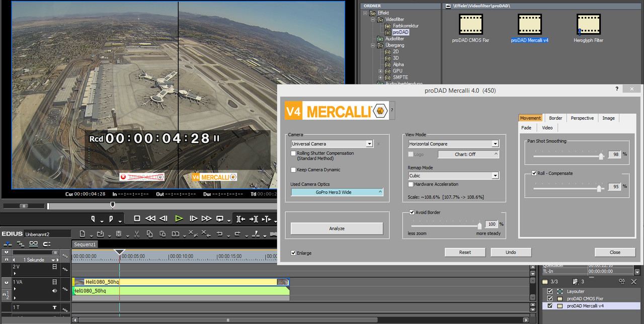Close the Mercalli dialog with Close button
This screenshot has height=324, width=644.
pos(615,252)
